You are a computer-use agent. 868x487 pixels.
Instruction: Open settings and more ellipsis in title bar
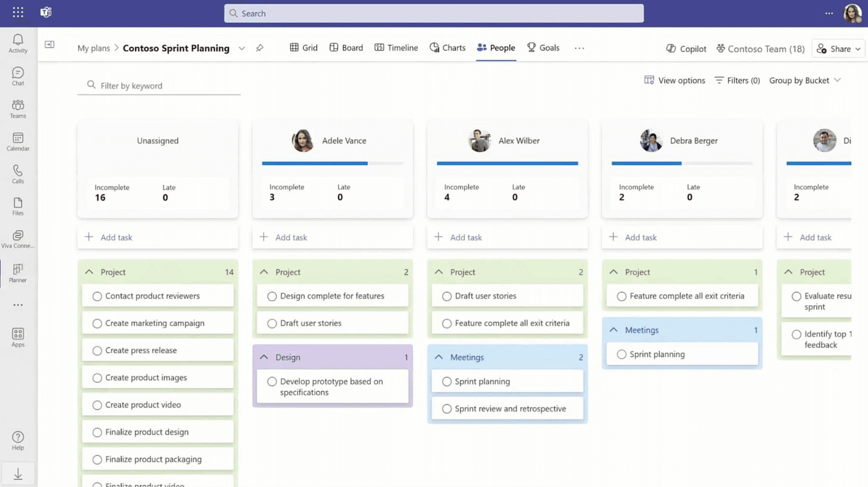[x=829, y=13]
